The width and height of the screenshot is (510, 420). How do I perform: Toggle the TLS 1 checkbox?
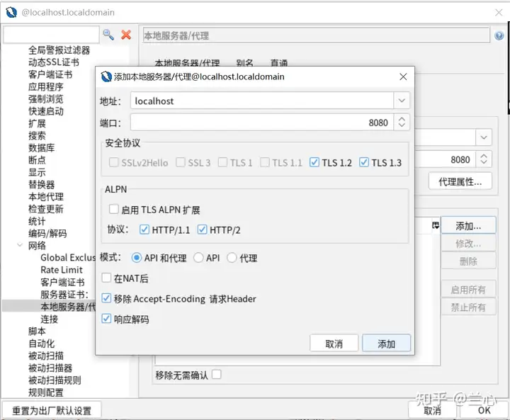click(222, 162)
